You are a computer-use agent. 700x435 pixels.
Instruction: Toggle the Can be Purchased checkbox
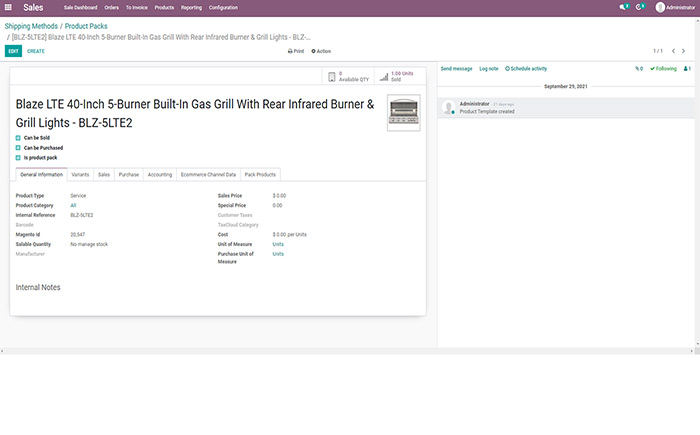[18, 148]
